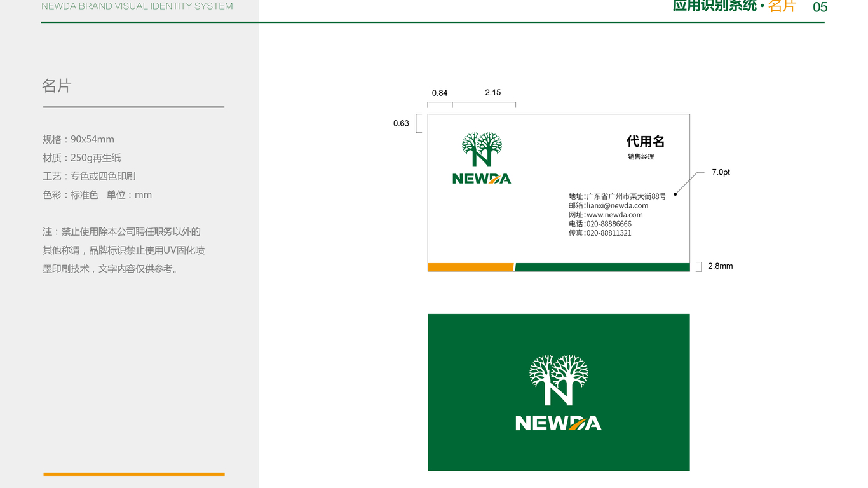Click the orange stripe on card bottom
This screenshot has height=488, width=868.
[471, 268]
